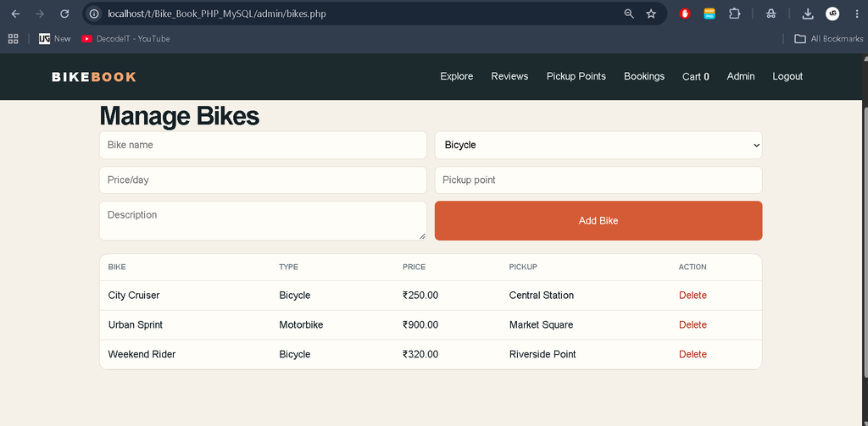Open the red ad-blocker extension icon

click(685, 14)
